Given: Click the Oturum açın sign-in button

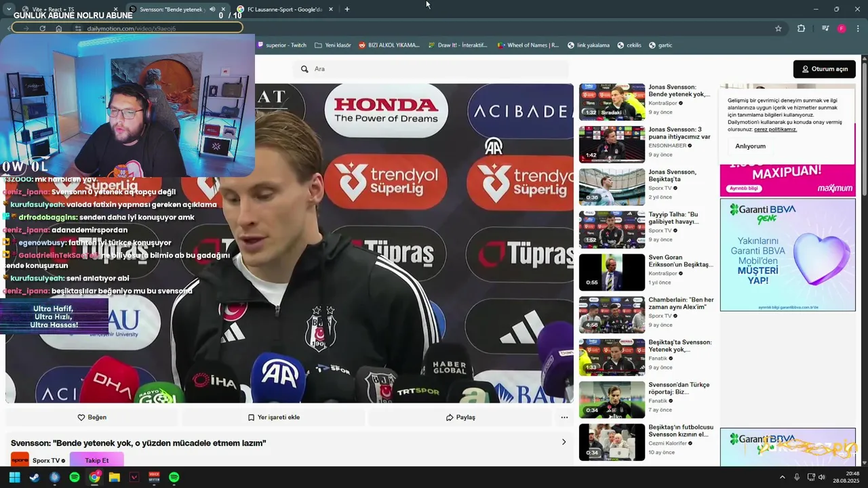Looking at the screenshot, I should [825, 69].
